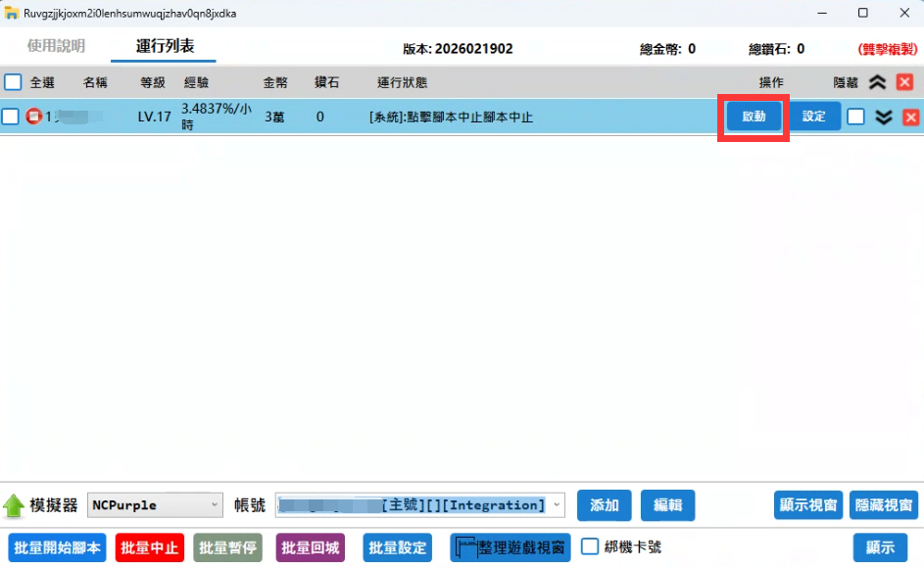Toggle the 隱藏 checkbox for row 1
Screen dimensions: 924x568
[x=855, y=117]
